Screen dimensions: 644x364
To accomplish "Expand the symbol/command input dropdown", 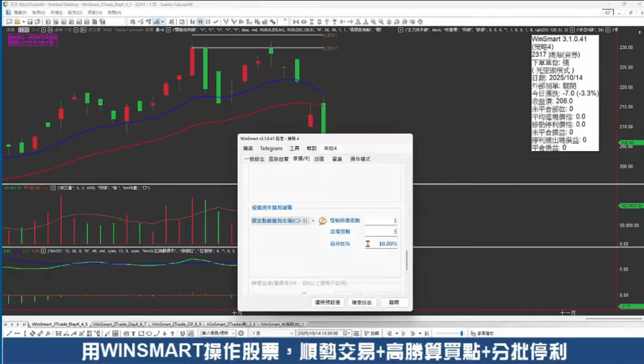I will 231,333.
